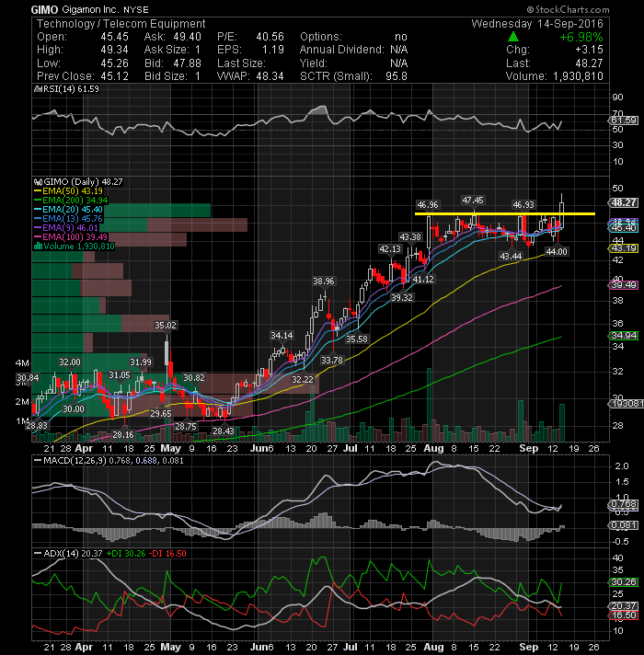The width and height of the screenshot is (644, 655).
Task: Click the 38.96 June peak label
Action: (324, 282)
